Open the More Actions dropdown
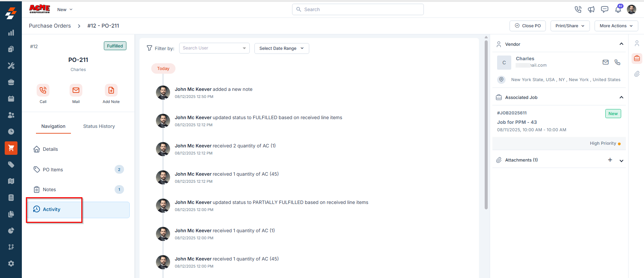 coord(616,26)
